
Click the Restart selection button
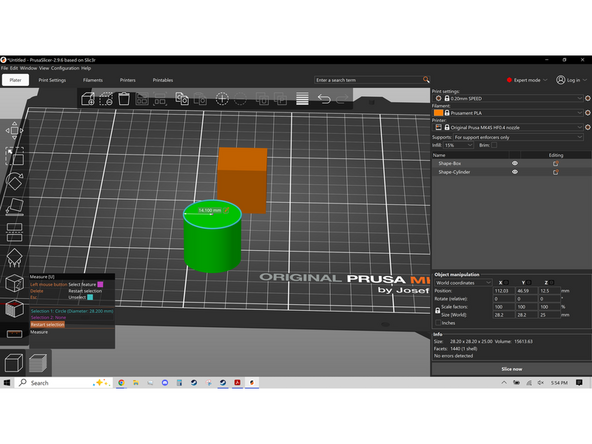pyautogui.click(x=47, y=325)
